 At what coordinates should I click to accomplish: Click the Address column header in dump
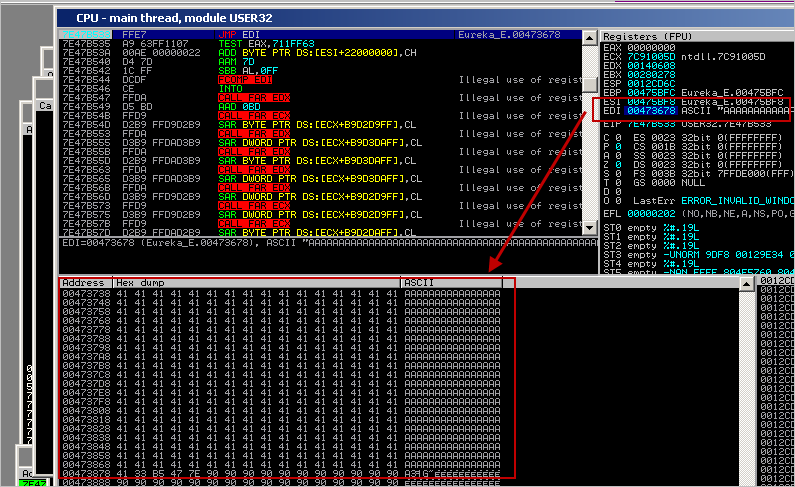[84, 283]
